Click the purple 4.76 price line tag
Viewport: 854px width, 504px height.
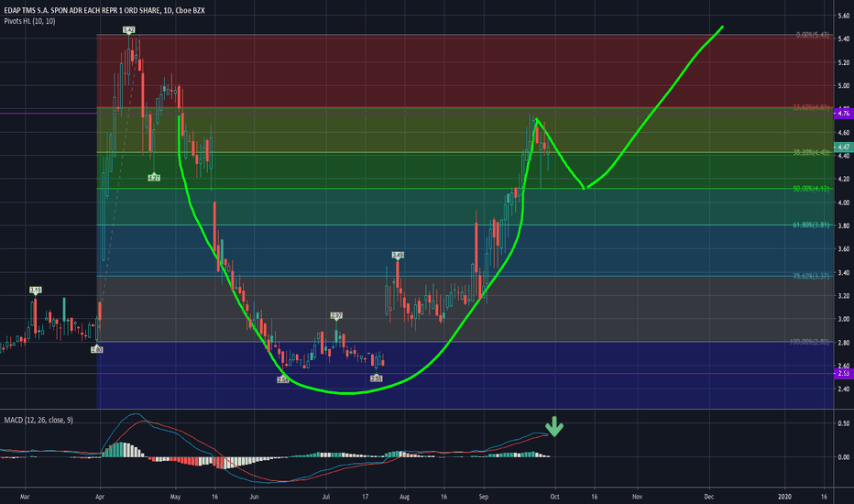[844, 114]
